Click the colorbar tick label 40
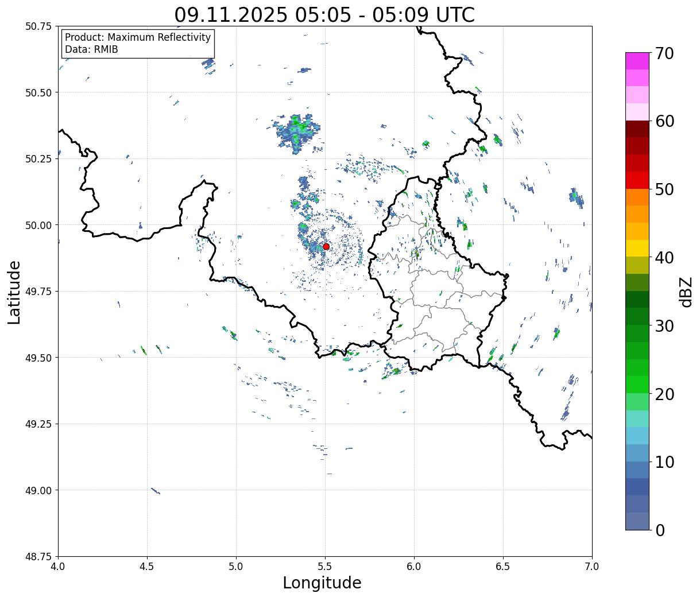This screenshot has width=700, height=597. pos(664,258)
